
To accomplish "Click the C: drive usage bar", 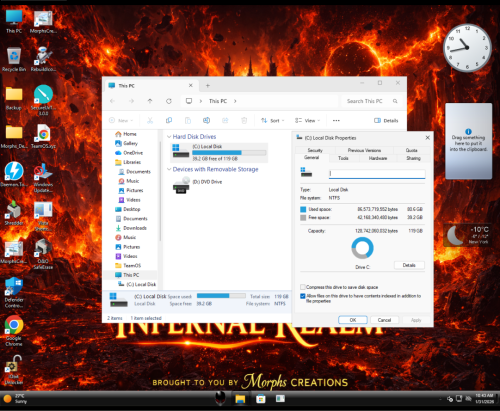I will click(x=229, y=153).
